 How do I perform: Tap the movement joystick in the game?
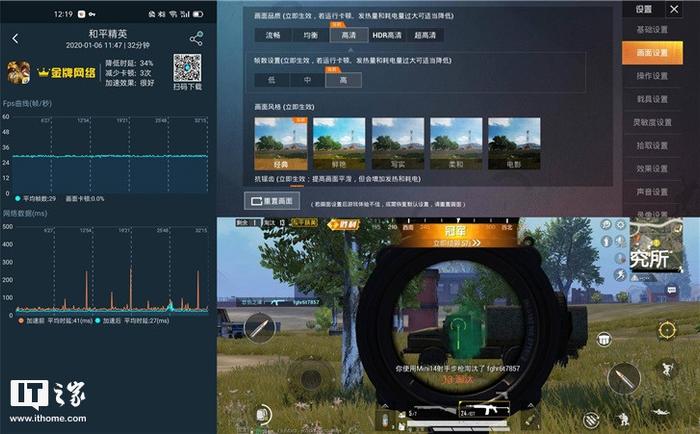311,379
